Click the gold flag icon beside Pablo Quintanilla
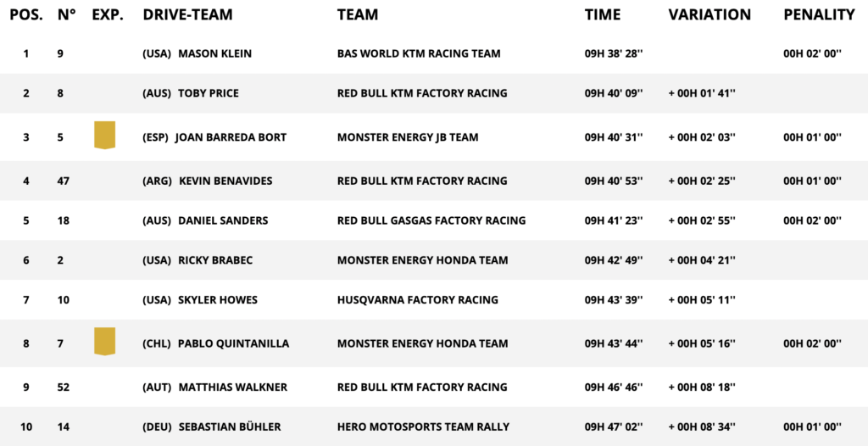Viewport: 868px width, 446px height. (104, 341)
